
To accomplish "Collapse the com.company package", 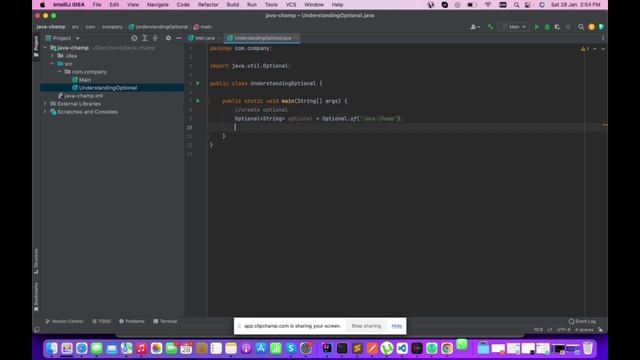I will coord(60,71).
